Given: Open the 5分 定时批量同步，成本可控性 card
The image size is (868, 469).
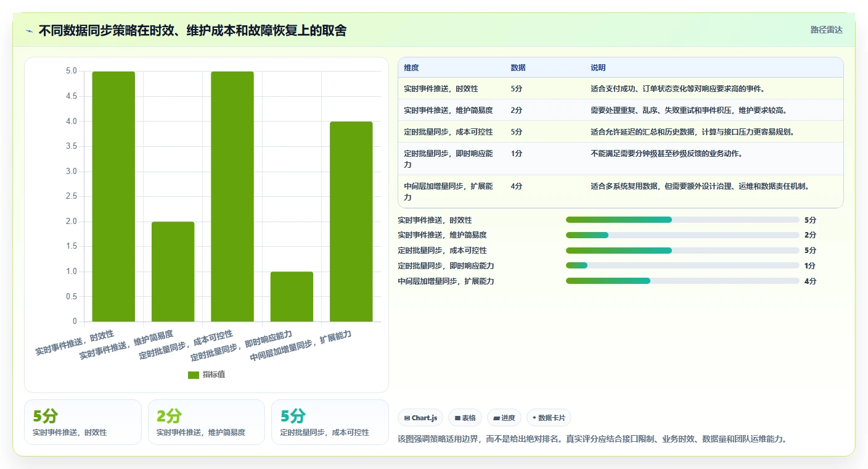Looking at the screenshot, I should pos(330,422).
